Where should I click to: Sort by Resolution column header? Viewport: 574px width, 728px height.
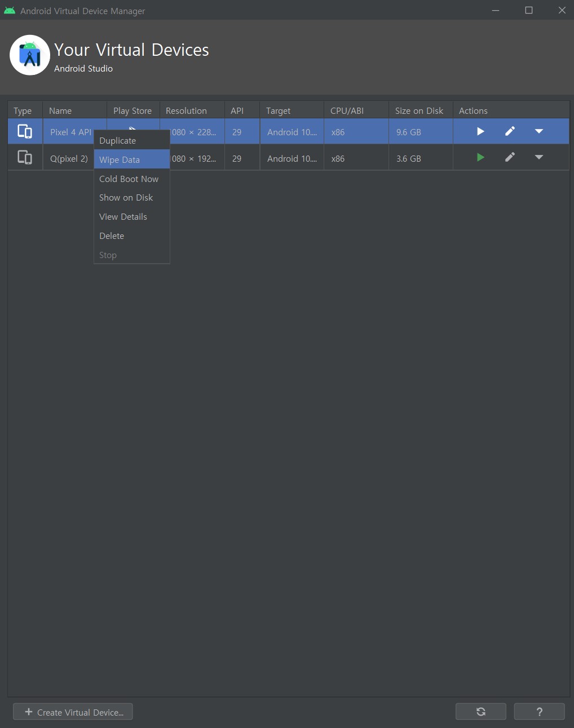tap(192, 110)
